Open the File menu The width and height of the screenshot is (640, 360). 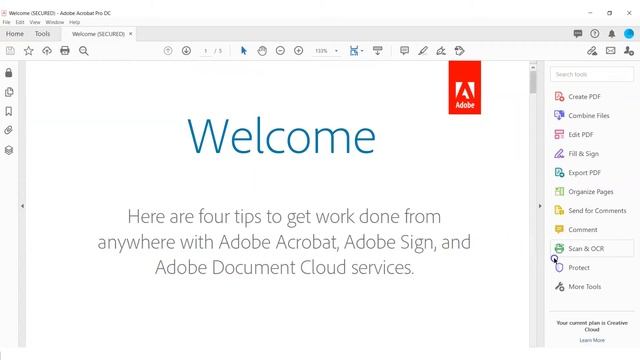pyautogui.click(x=7, y=22)
